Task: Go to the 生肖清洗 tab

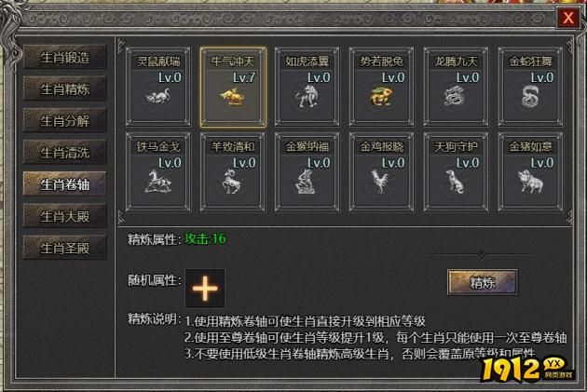Action: pyautogui.click(x=65, y=153)
